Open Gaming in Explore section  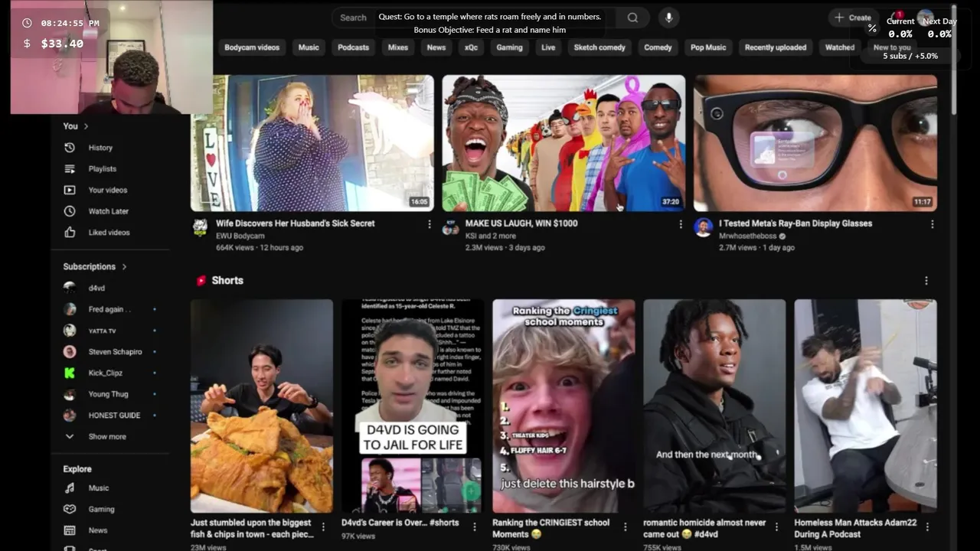[x=101, y=509]
